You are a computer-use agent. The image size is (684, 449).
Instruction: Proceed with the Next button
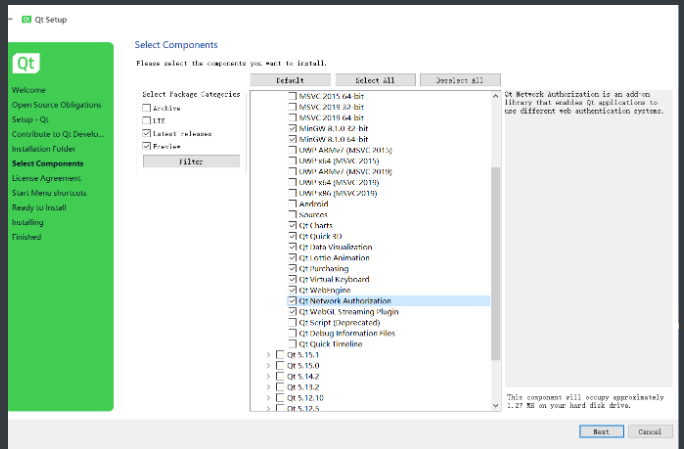pos(602,432)
